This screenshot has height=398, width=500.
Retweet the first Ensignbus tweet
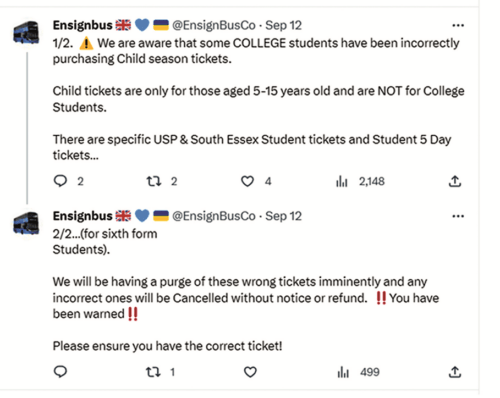154,181
